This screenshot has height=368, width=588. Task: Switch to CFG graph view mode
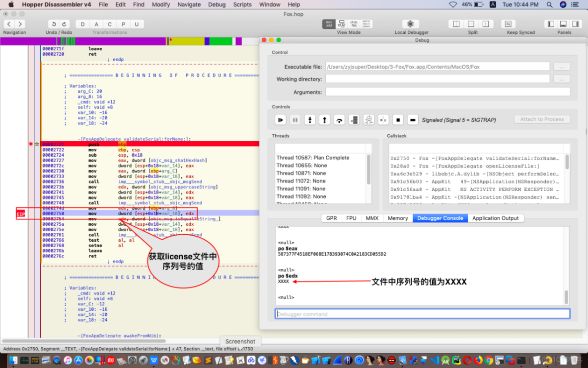click(341, 23)
